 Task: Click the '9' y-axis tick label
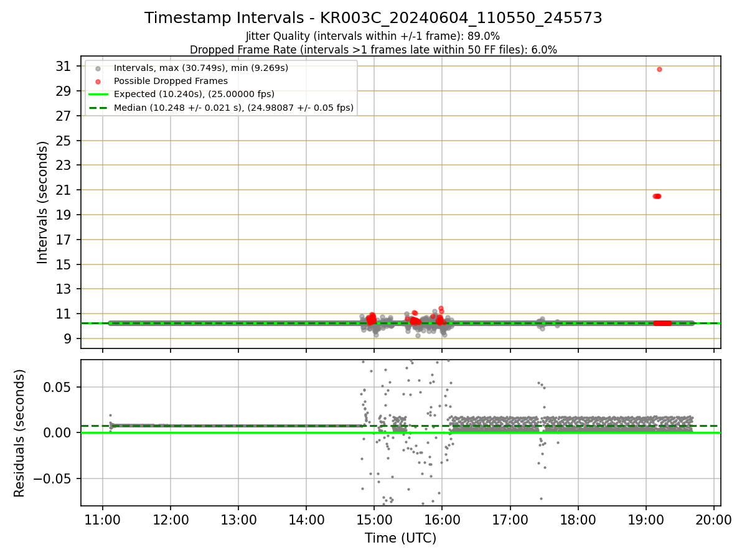[x=67, y=338]
